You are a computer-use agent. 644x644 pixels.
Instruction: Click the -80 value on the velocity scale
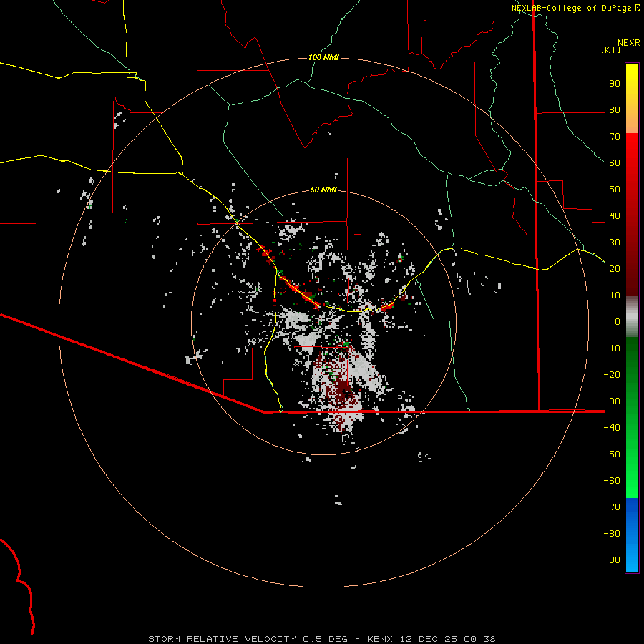[x=612, y=534]
